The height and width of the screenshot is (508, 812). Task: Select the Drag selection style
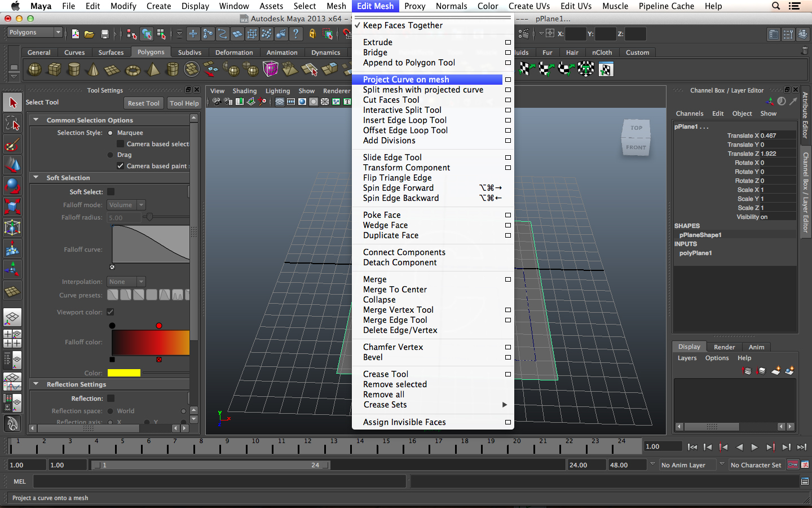(x=111, y=155)
